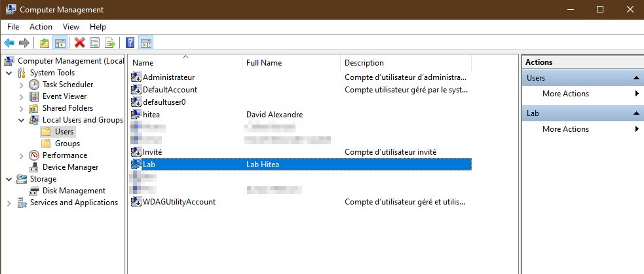
Task: Toggle the Show/Hide Action Pane icon
Action: [146, 43]
